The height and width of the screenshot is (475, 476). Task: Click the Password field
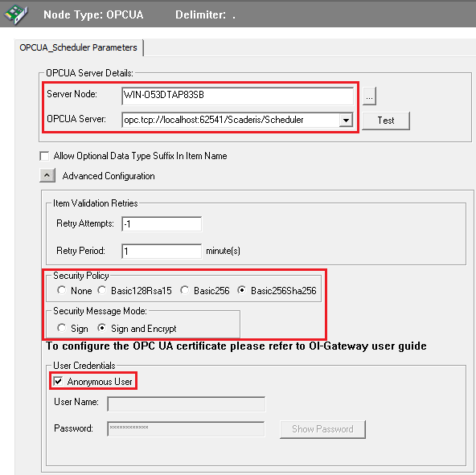point(186,428)
